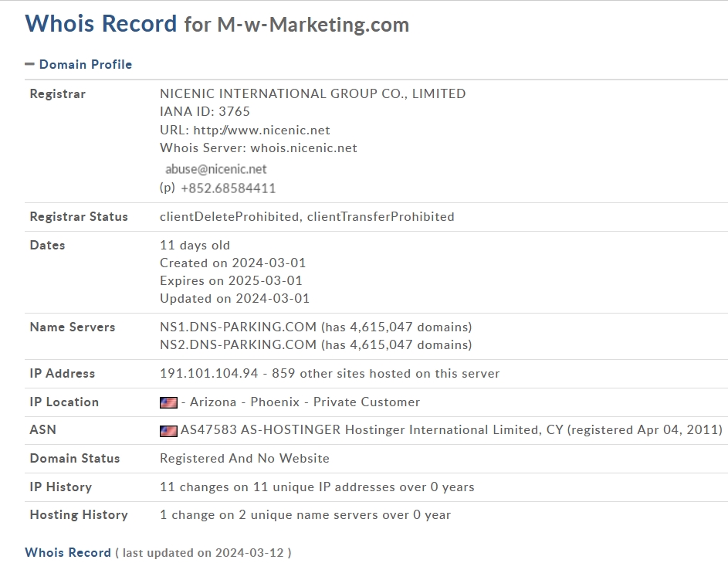Click the Whois Record heading at bottom
This screenshot has width=728, height=563.
click(x=68, y=553)
